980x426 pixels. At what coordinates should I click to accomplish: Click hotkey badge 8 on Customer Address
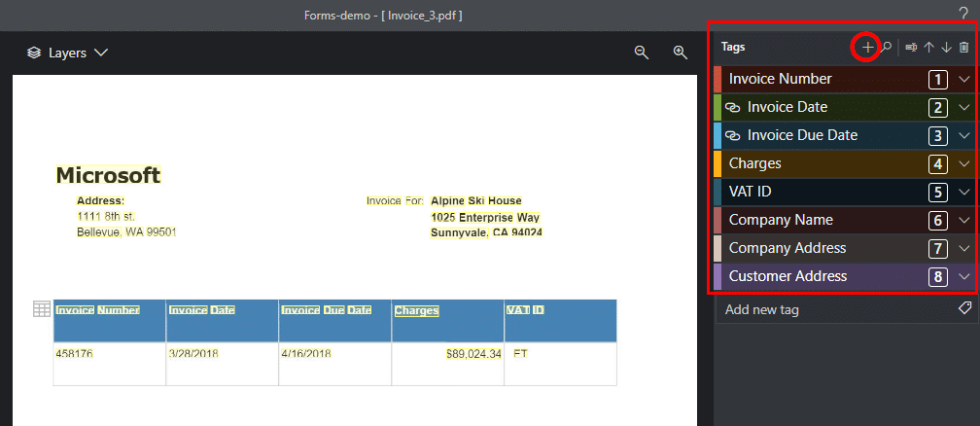[937, 276]
